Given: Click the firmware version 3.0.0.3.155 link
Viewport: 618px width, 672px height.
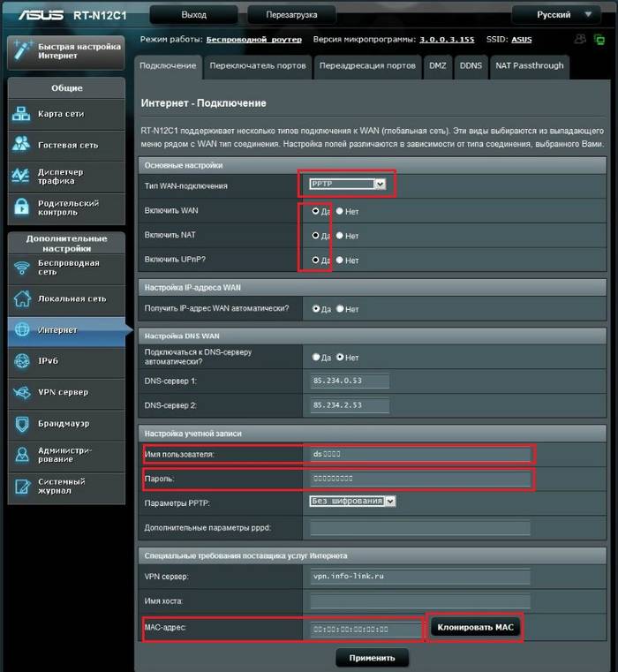Looking at the screenshot, I should [x=446, y=40].
